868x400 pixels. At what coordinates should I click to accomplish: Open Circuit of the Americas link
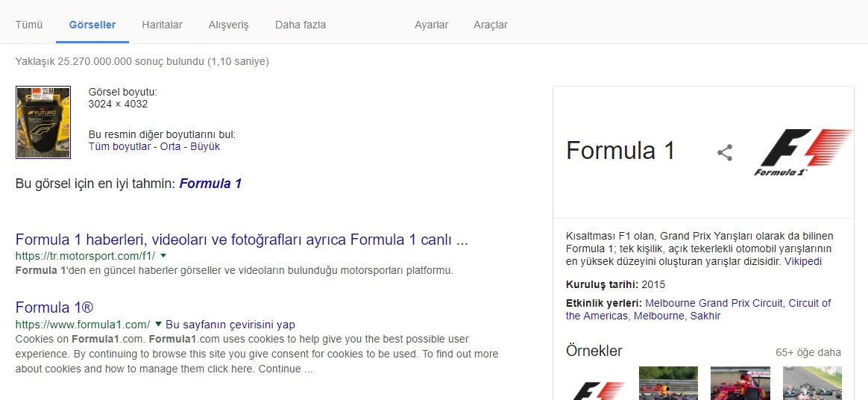click(699, 310)
